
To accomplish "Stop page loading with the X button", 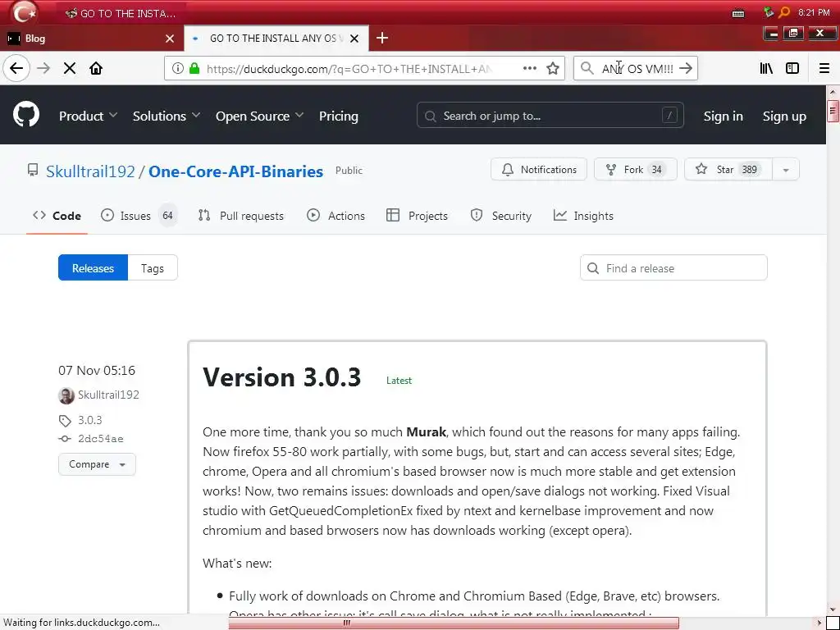I will coord(70,69).
